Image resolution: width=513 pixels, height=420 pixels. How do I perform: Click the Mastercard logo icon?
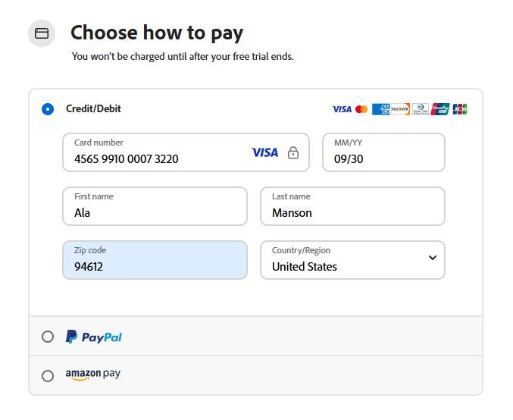coord(361,109)
